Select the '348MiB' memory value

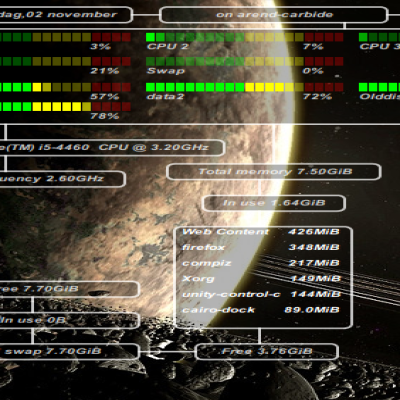point(314,248)
